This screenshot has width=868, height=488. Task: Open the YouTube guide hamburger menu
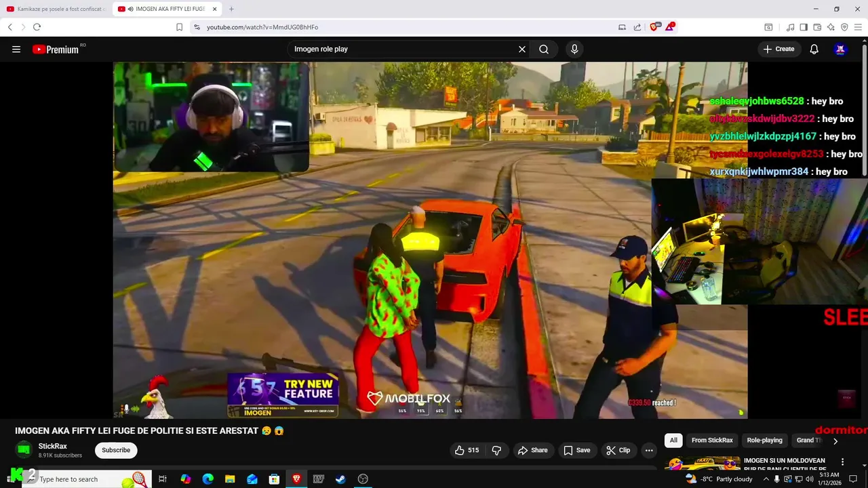tap(16, 49)
